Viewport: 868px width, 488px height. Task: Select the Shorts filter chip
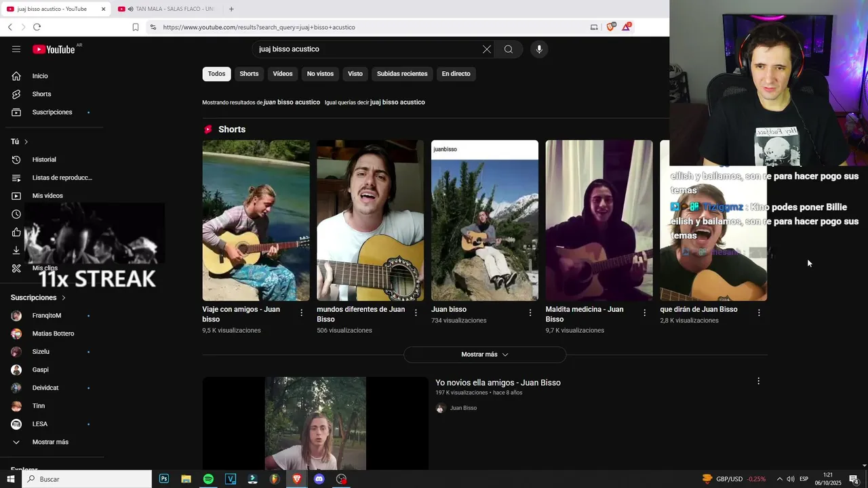click(249, 74)
